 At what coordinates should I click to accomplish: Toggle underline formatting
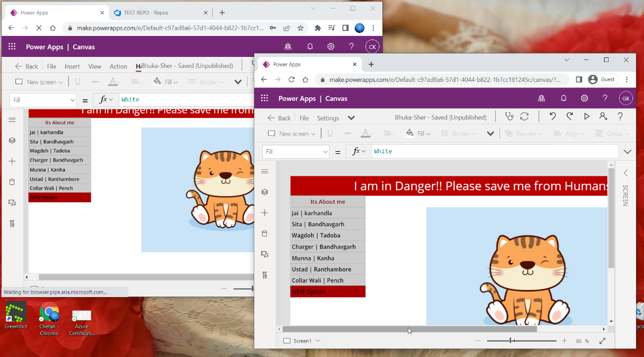(x=329, y=133)
